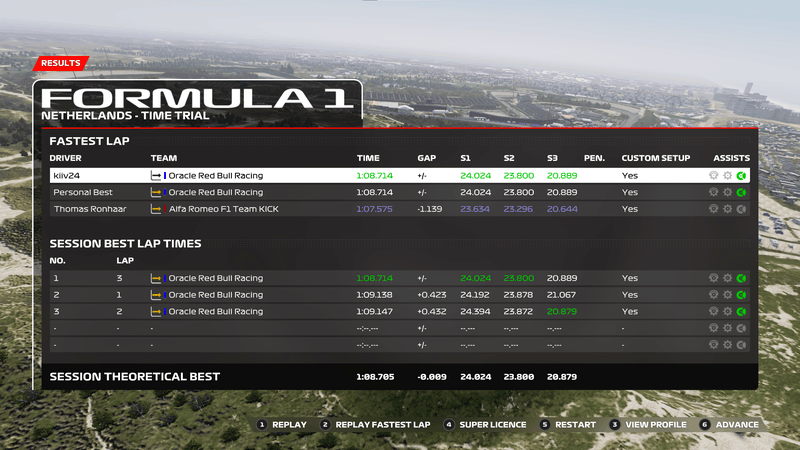The height and width of the screenshot is (450, 800).
Task: Click the TIME column header
Action: [x=368, y=158]
